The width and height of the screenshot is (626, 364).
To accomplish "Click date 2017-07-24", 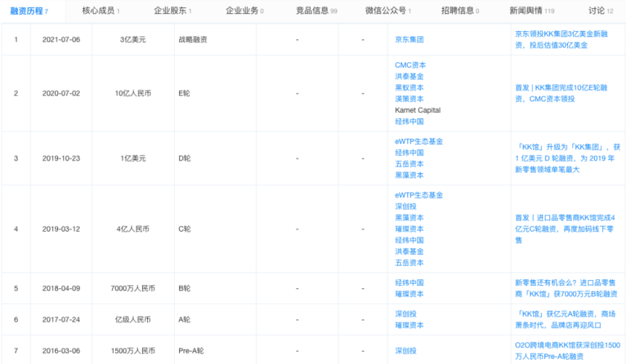I will tap(61, 319).
